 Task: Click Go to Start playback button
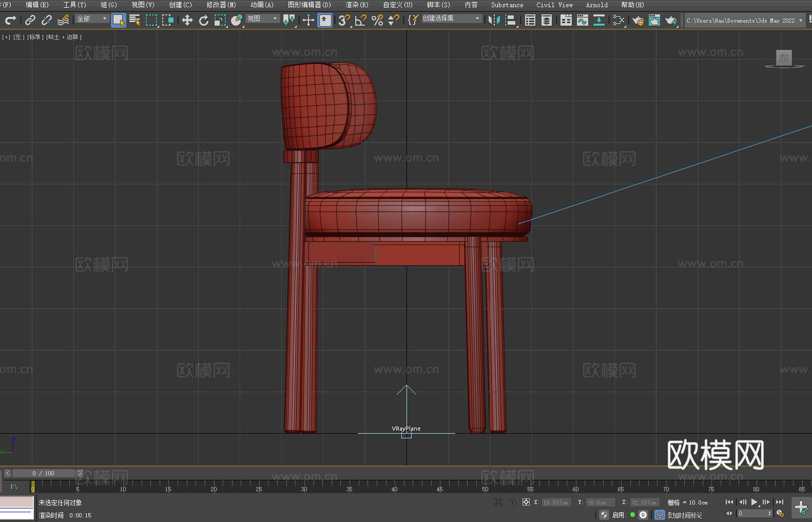pyautogui.click(x=729, y=502)
